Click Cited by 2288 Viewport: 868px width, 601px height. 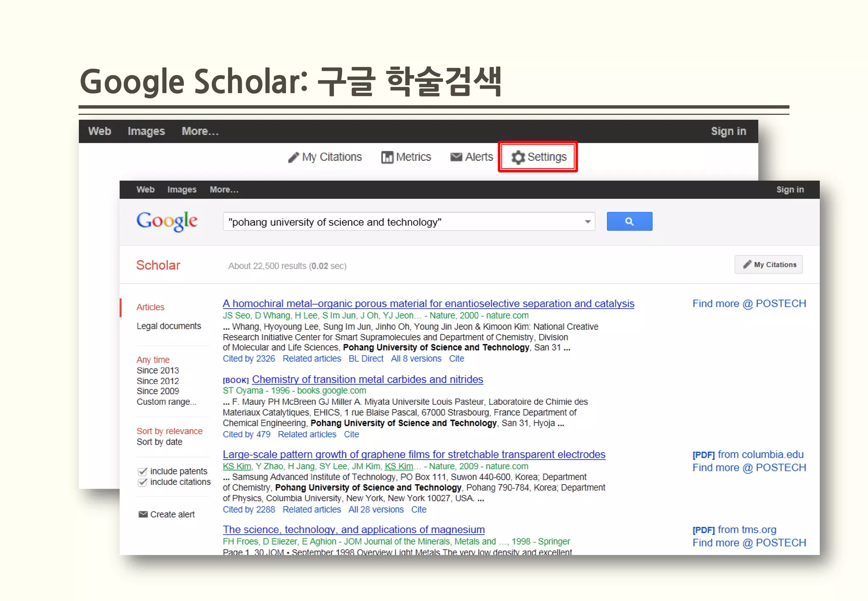pos(249,509)
